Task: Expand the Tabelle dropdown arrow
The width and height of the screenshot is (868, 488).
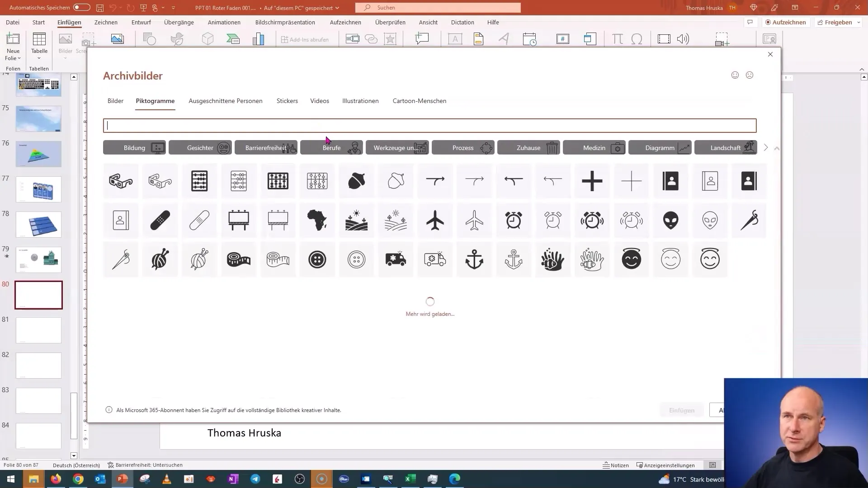Action: pos(39,58)
